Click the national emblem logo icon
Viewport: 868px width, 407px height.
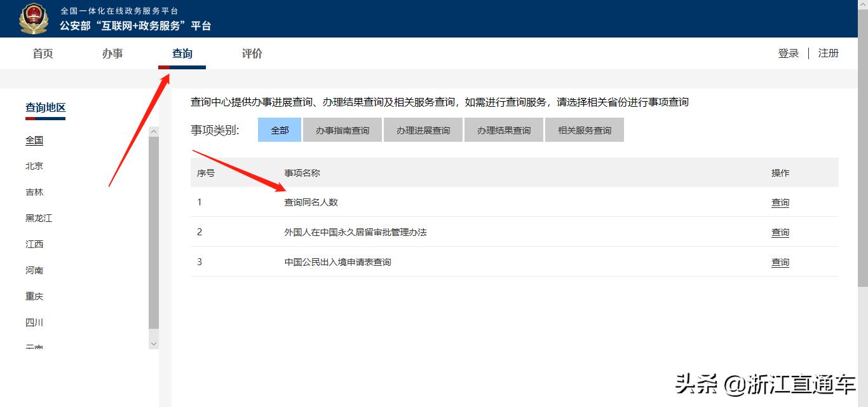point(34,18)
